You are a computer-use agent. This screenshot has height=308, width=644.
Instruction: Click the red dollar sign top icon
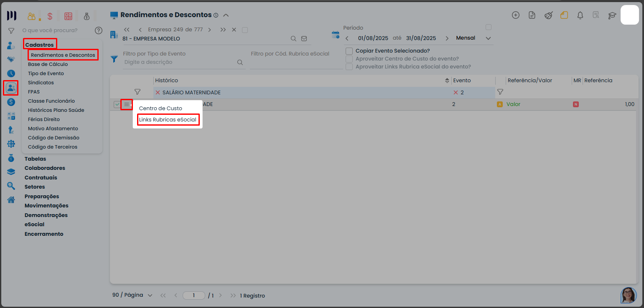(50, 16)
